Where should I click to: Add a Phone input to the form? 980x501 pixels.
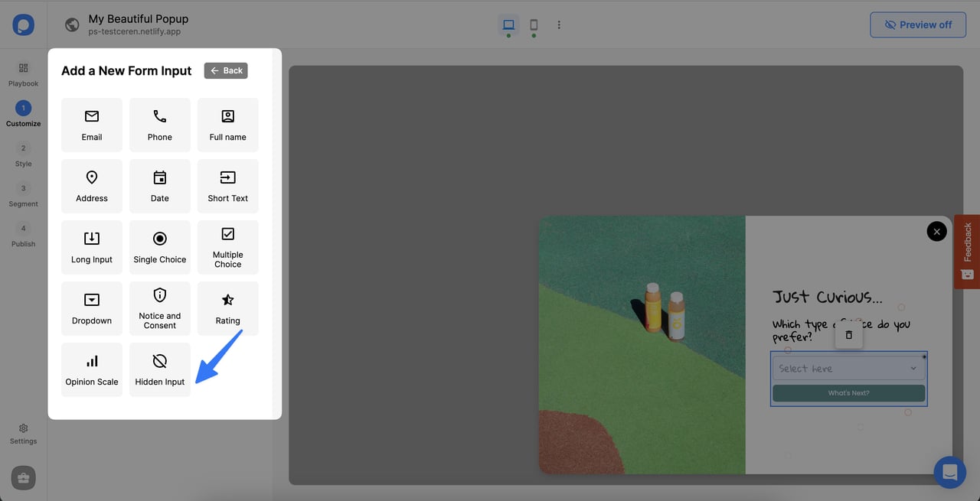coord(159,124)
